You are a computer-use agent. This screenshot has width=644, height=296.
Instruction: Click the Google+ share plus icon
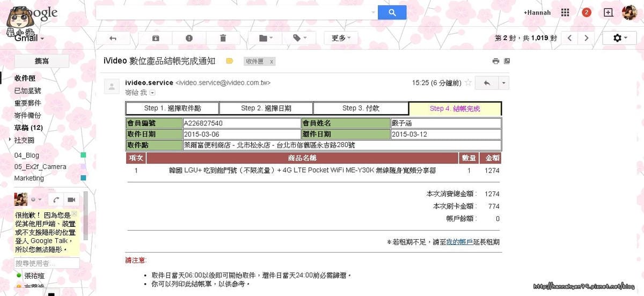608,12
